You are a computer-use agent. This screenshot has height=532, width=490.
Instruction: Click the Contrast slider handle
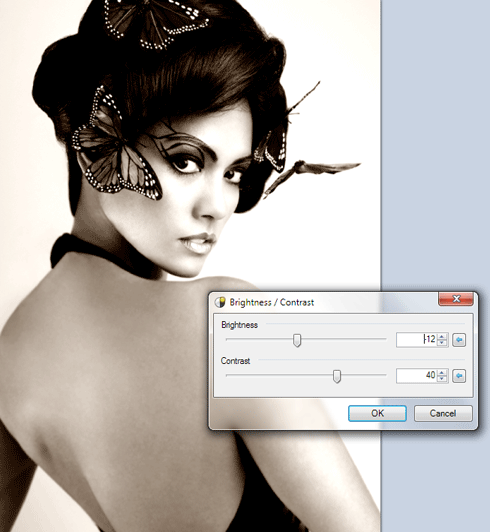coord(337,376)
